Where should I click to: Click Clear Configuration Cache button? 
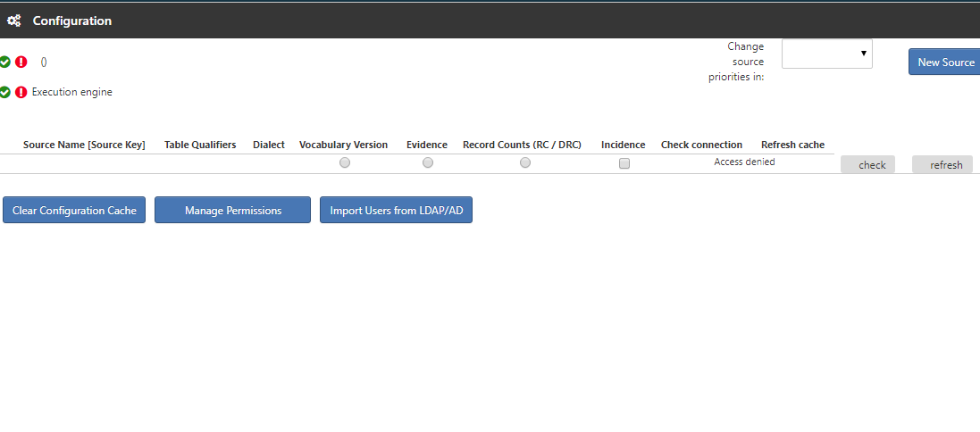click(74, 211)
